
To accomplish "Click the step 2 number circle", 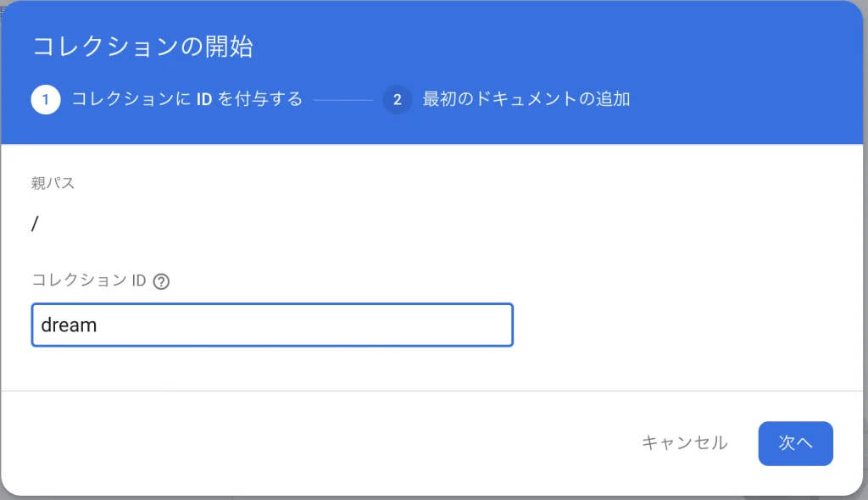I will pyautogui.click(x=397, y=100).
